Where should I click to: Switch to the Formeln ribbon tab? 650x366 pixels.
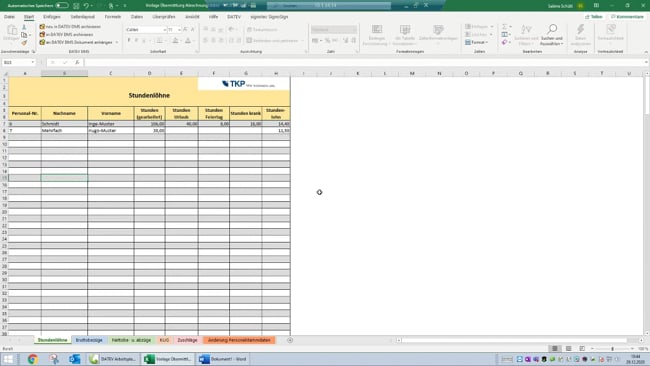113,17
